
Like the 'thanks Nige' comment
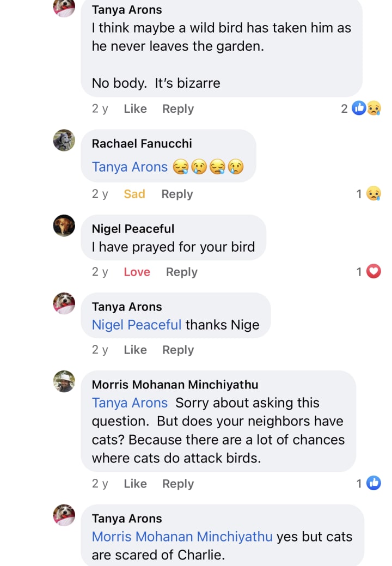point(135,350)
